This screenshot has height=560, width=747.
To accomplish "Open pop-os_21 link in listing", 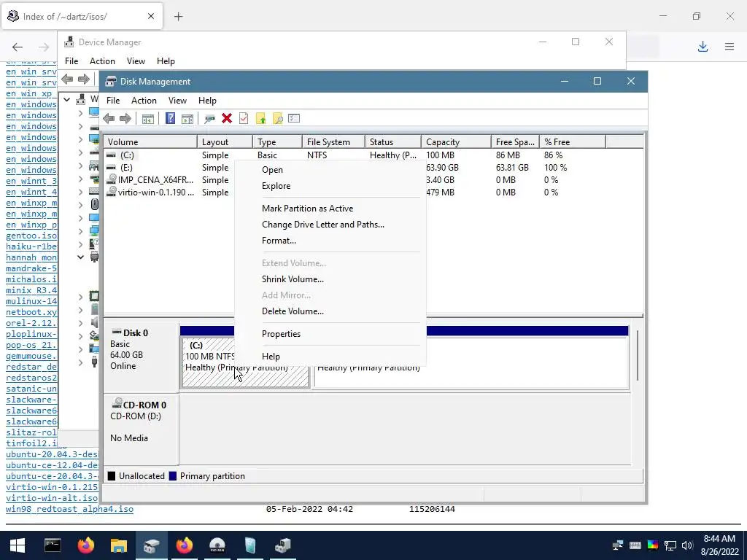I will pyautogui.click(x=31, y=345).
